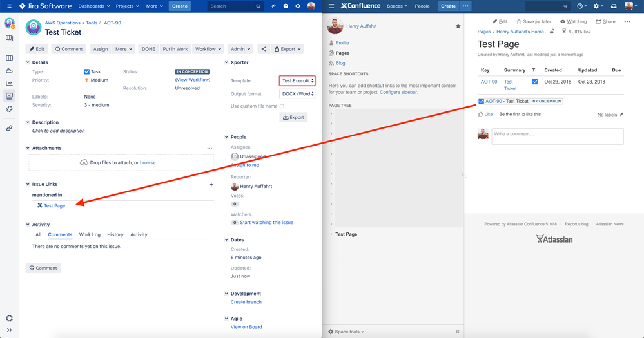Open the Admin dropdown button
644x338 pixels.
pyautogui.click(x=240, y=49)
